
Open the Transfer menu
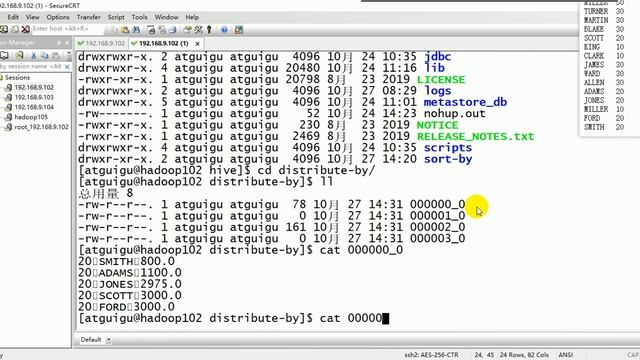tap(89, 17)
